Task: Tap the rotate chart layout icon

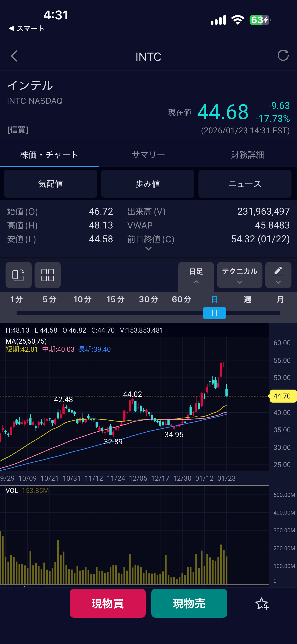Action: point(18,275)
